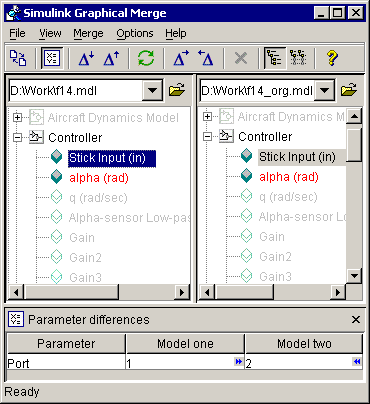370x404 pixels.
Task: Open the Options menu
Action: point(135,33)
